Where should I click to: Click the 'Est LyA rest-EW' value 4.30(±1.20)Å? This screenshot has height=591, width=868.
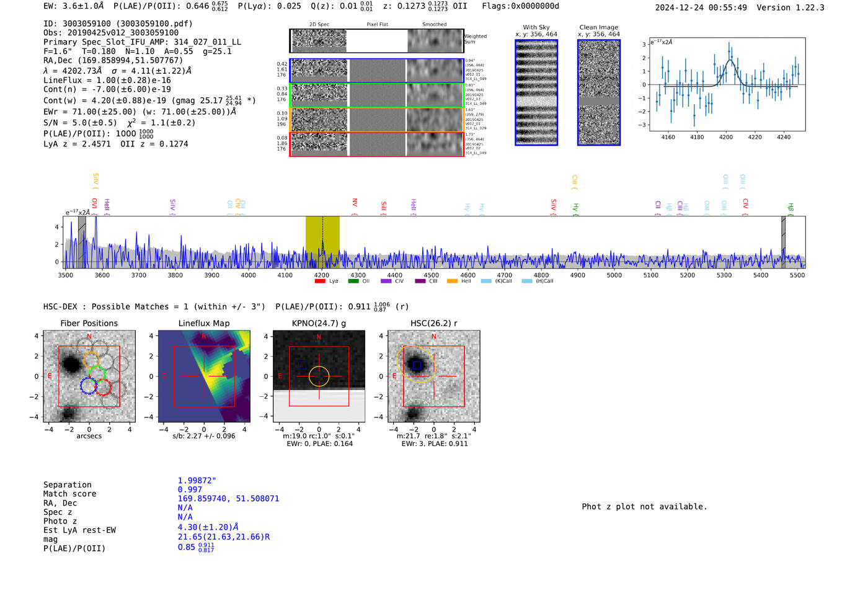coord(208,527)
